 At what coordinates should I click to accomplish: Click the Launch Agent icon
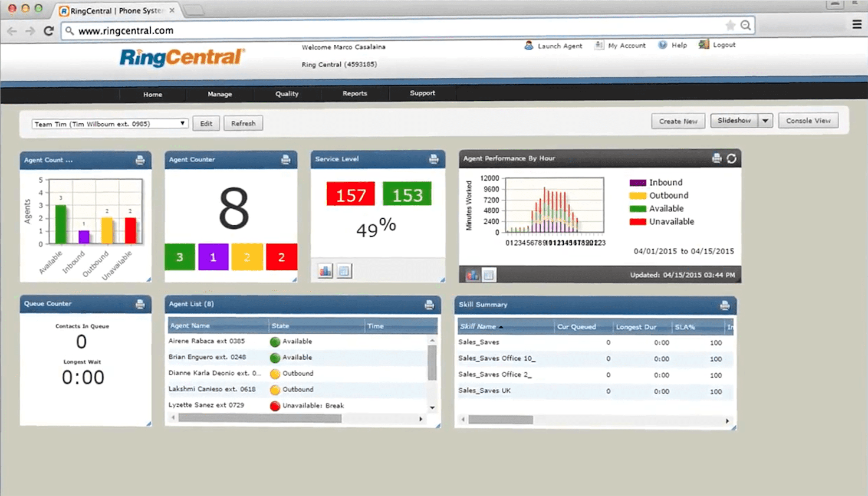pos(529,45)
